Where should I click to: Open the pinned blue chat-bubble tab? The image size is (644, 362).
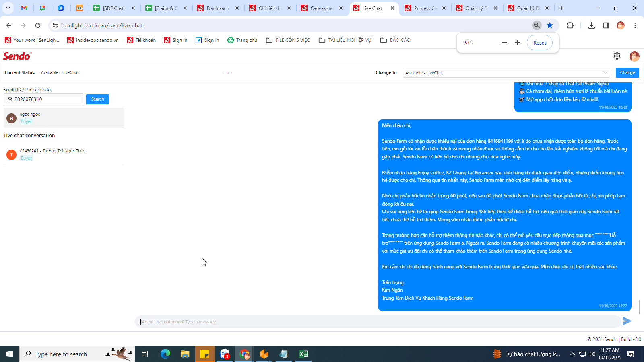[61, 8]
